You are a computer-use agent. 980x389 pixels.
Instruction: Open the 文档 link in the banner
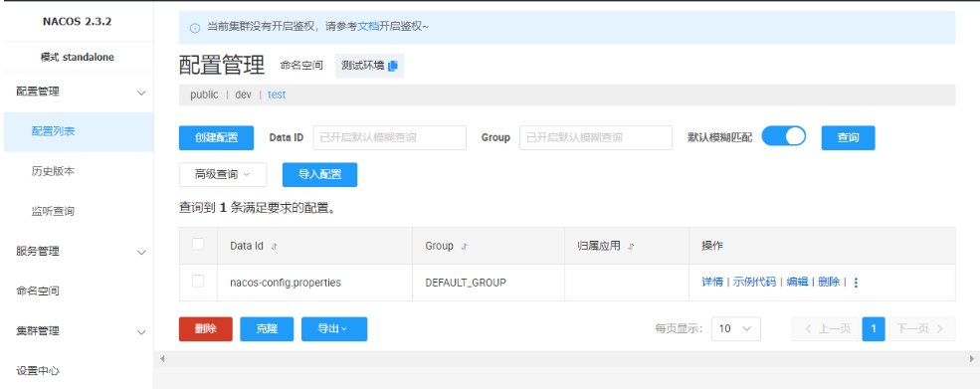(x=368, y=27)
